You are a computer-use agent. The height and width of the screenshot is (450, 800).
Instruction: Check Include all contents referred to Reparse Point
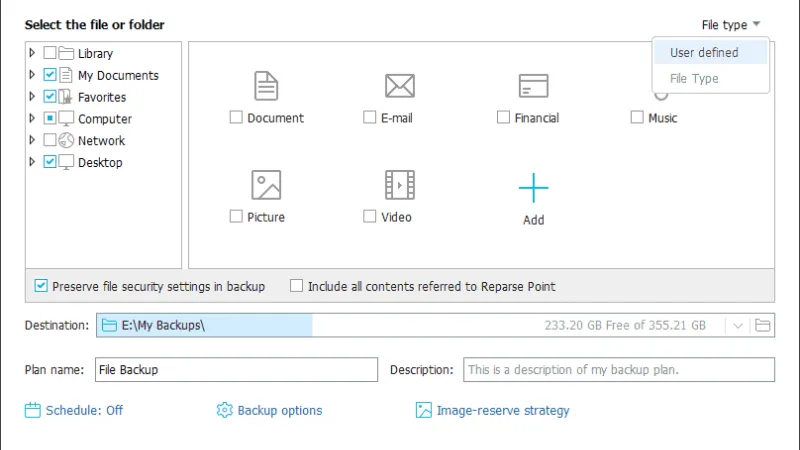(x=296, y=286)
